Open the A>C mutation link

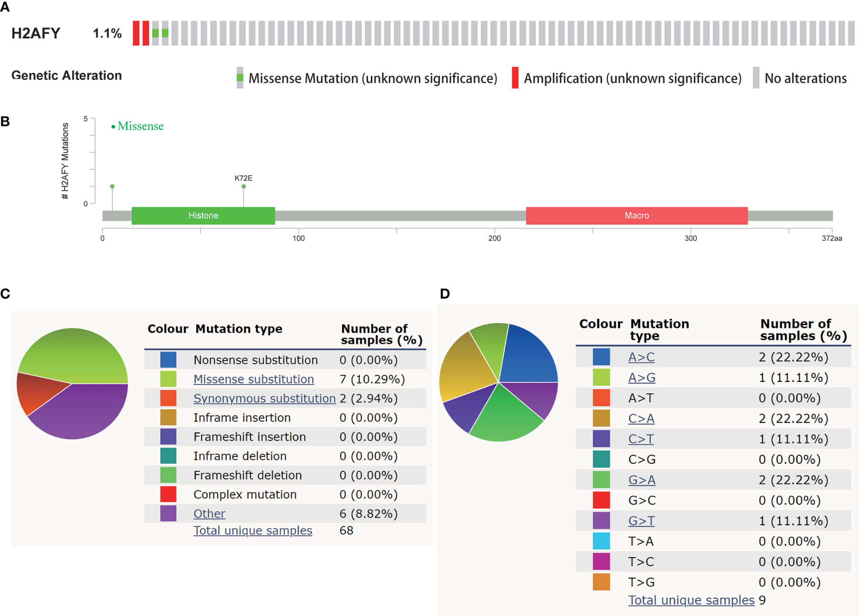coord(641,357)
